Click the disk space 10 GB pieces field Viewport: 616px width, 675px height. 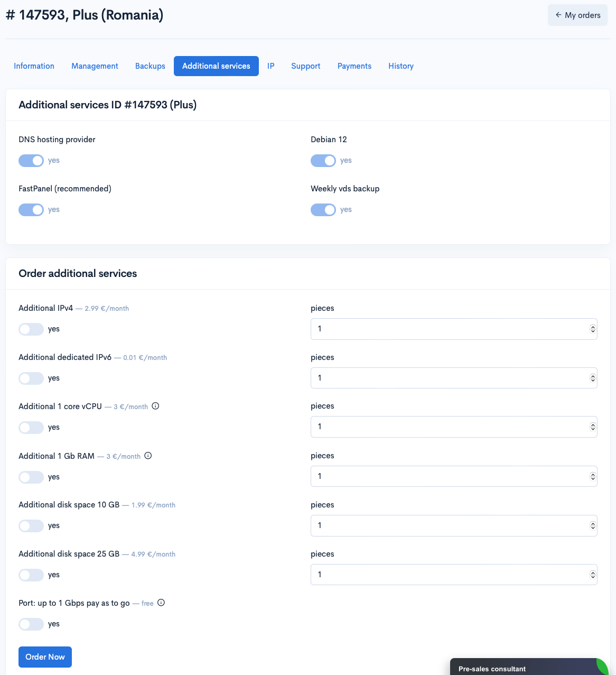tap(454, 525)
